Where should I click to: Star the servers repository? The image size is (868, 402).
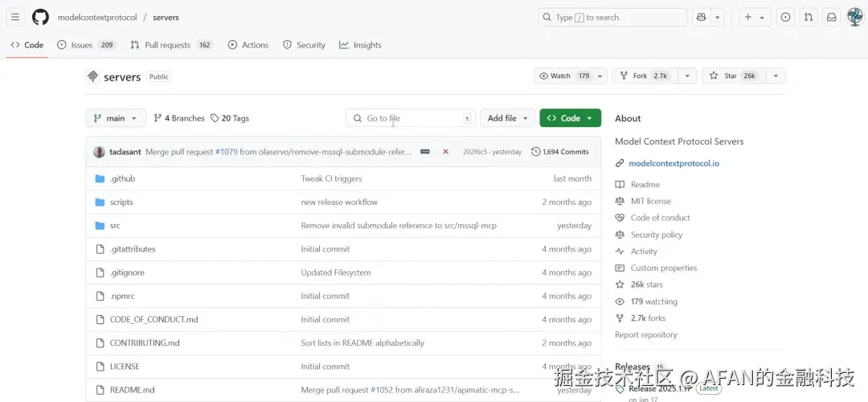(x=734, y=76)
